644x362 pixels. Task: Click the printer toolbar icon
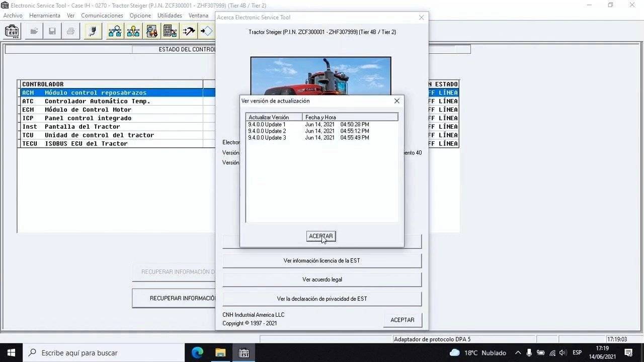(70, 31)
